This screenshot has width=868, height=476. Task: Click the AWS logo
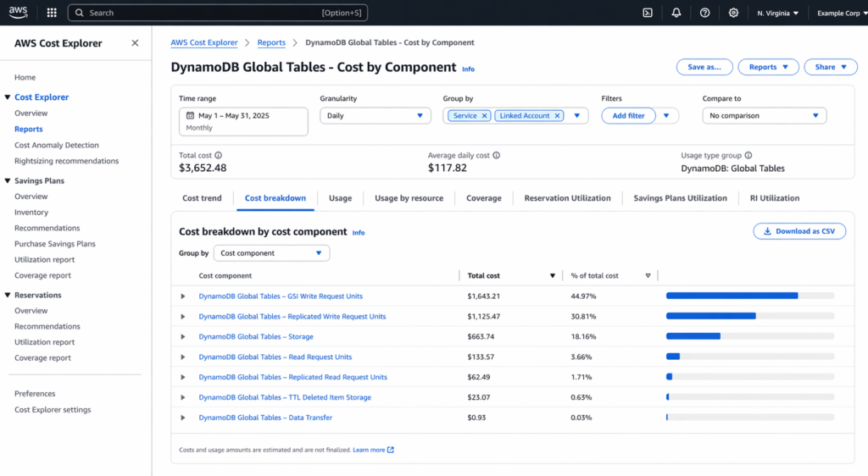click(x=18, y=12)
